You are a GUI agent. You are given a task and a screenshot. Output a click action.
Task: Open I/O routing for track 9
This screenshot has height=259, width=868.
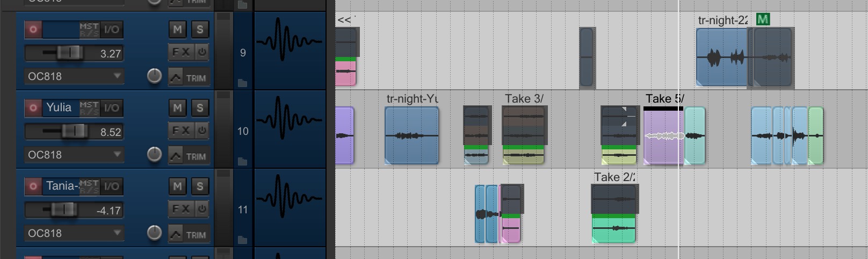click(x=112, y=30)
